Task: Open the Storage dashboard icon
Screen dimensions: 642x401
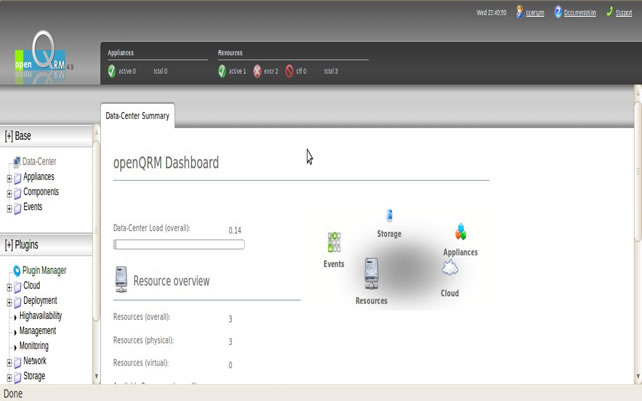Action: coord(389,215)
